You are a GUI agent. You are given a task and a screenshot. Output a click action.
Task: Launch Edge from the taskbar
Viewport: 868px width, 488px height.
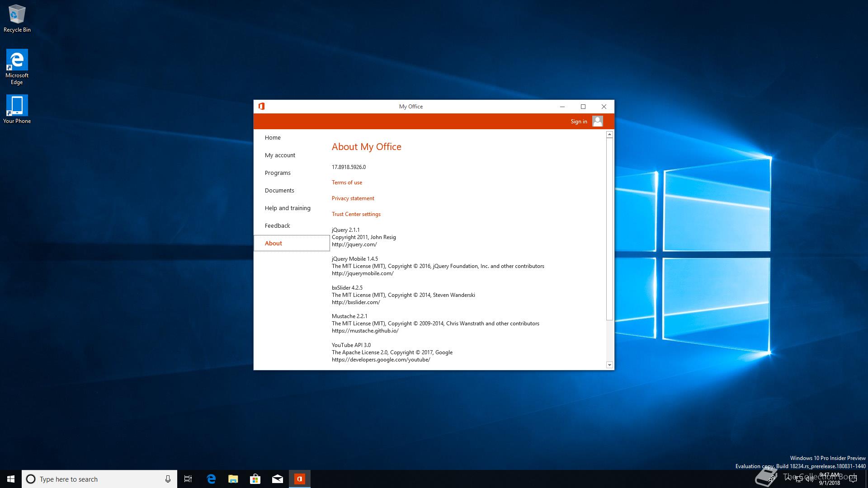(x=211, y=479)
